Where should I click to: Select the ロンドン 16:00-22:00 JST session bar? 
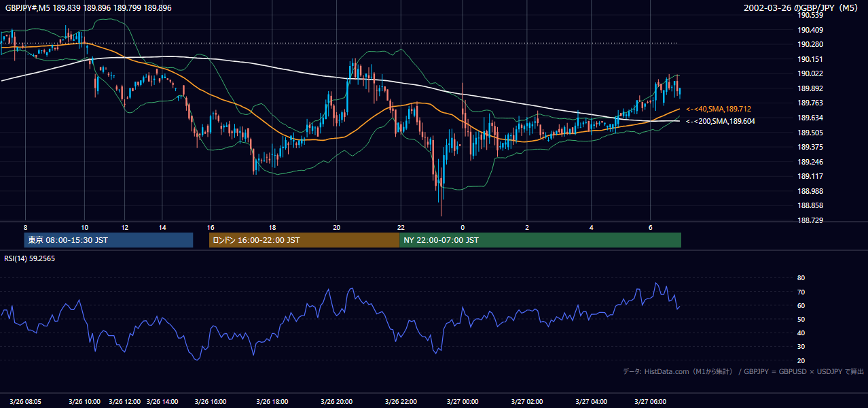[304, 240]
